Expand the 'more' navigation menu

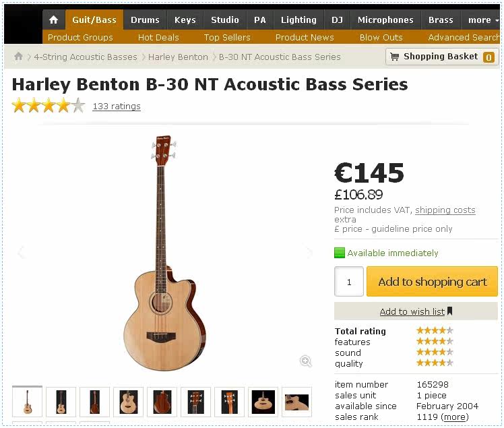tap(482, 20)
